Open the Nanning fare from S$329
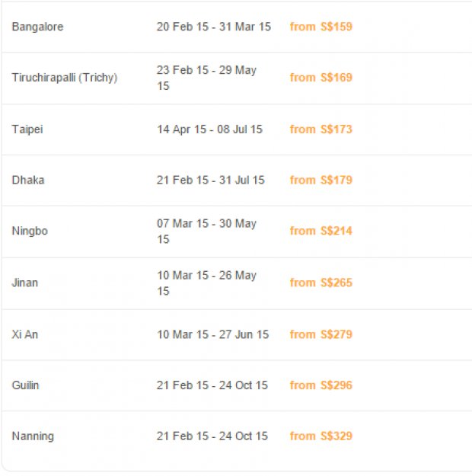 (321, 436)
